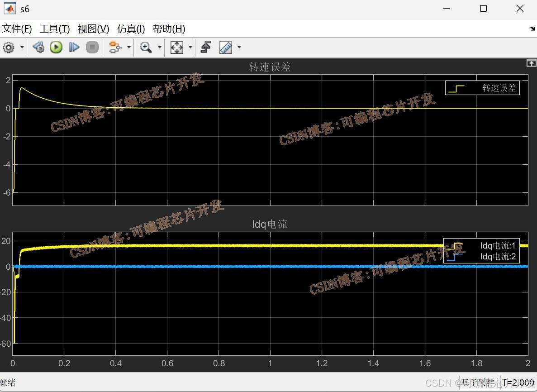Open the 文件(F) menu

(x=17, y=29)
